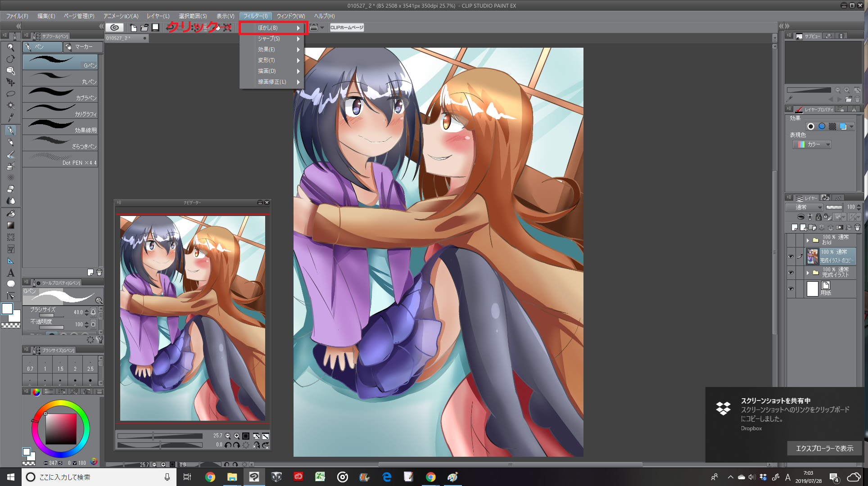The width and height of the screenshot is (868, 486).
Task: Select the Zoom magnifier tool
Action: pos(11,47)
